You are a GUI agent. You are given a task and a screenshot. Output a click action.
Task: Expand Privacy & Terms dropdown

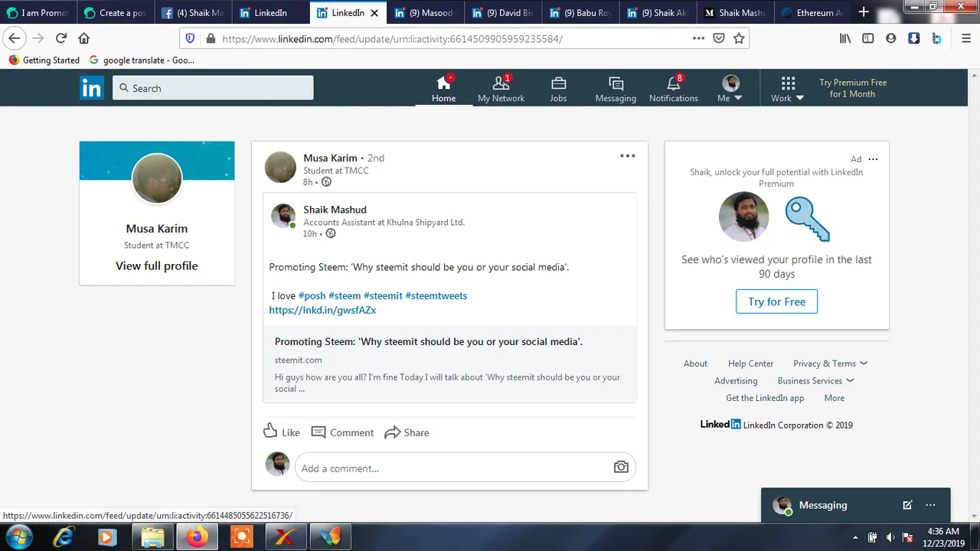(x=830, y=364)
